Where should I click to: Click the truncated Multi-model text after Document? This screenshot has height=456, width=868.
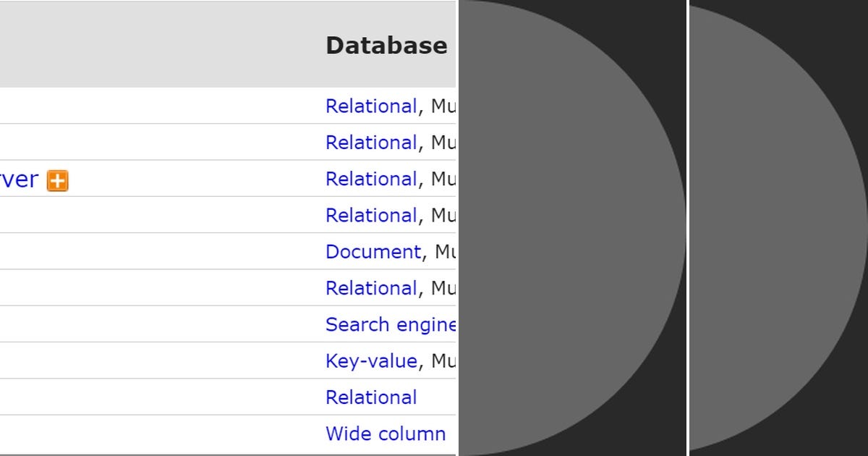(x=445, y=251)
